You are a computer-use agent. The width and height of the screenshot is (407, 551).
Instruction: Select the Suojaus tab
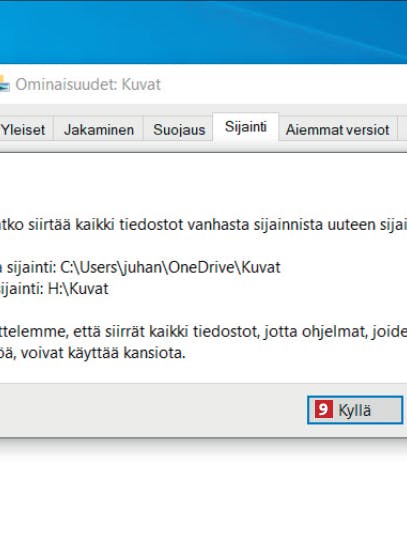(x=179, y=130)
